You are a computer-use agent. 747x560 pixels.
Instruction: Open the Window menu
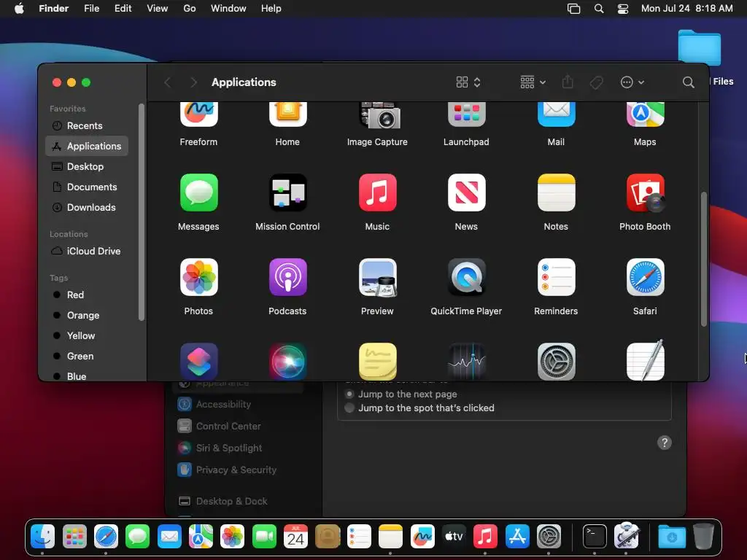[228, 9]
